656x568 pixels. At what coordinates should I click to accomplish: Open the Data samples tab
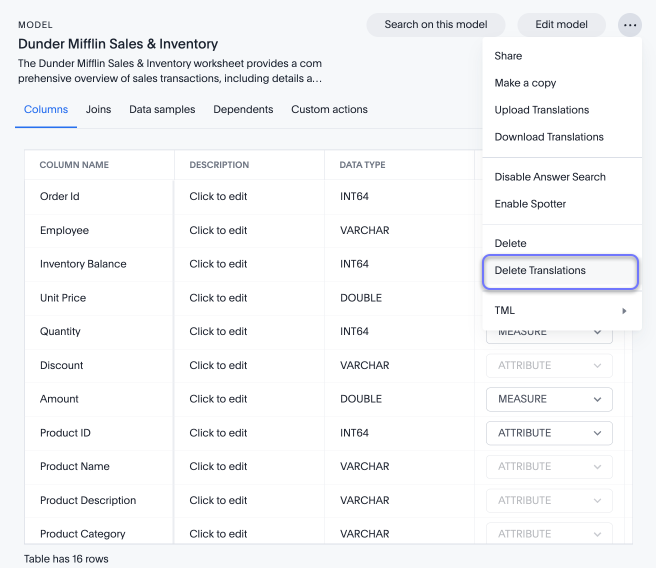[x=162, y=110]
